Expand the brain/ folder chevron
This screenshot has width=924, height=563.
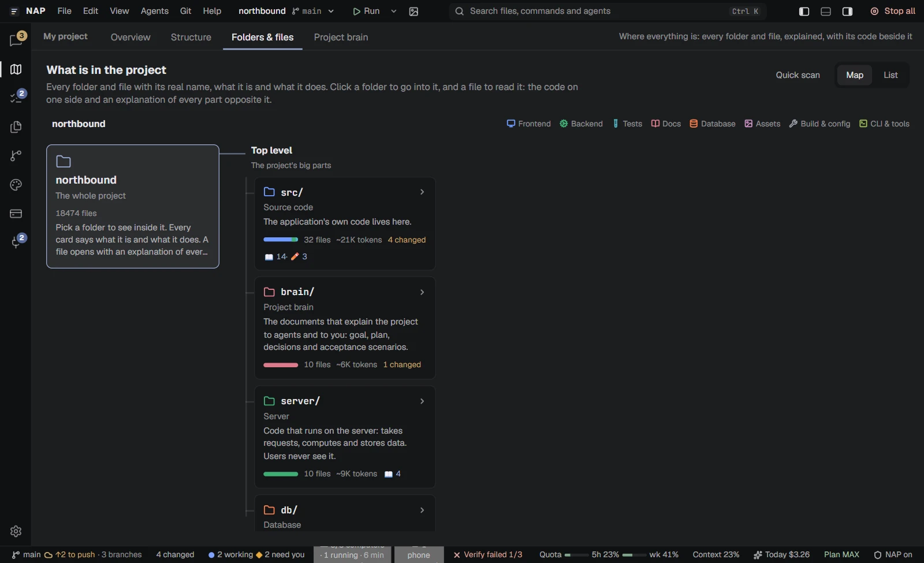coord(422,292)
